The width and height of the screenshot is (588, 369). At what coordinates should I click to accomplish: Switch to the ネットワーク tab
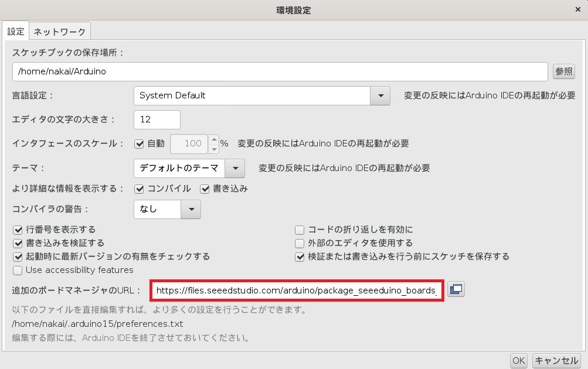point(60,32)
